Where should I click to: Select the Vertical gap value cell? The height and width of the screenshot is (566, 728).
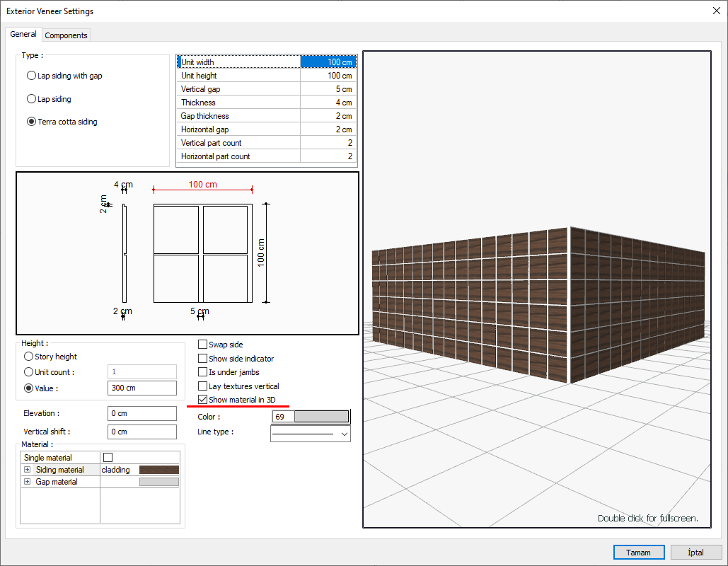coord(328,89)
